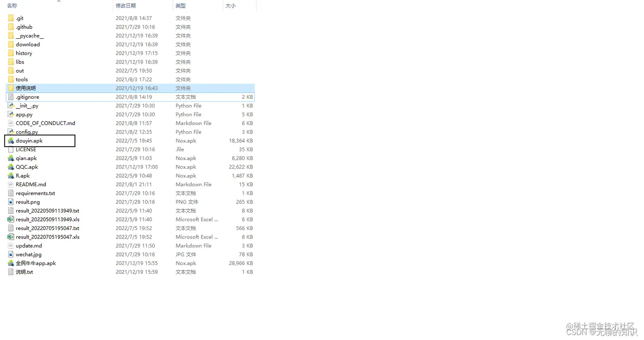Click the result_20220509113949.xls Excel icon

click(11, 219)
